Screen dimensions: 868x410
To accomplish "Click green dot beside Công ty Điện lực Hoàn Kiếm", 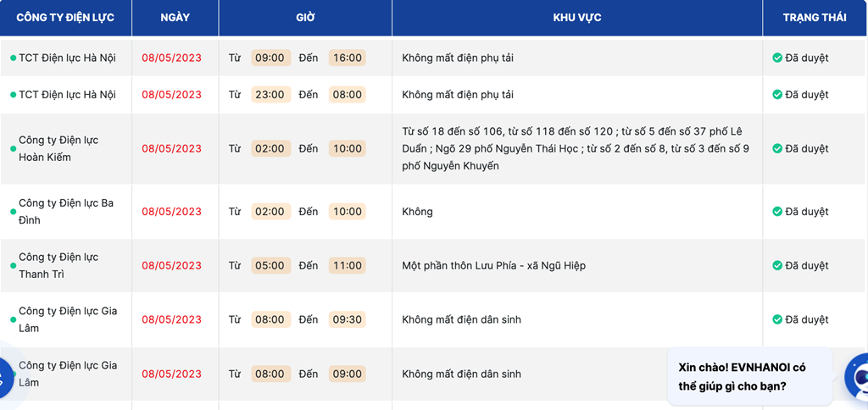I will pyautogui.click(x=14, y=149).
